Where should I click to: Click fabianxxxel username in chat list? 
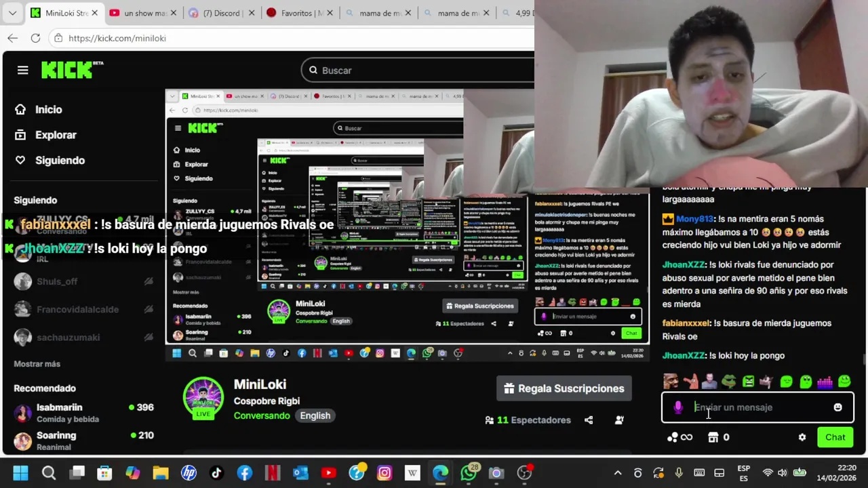pyautogui.click(x=686, y=323)
